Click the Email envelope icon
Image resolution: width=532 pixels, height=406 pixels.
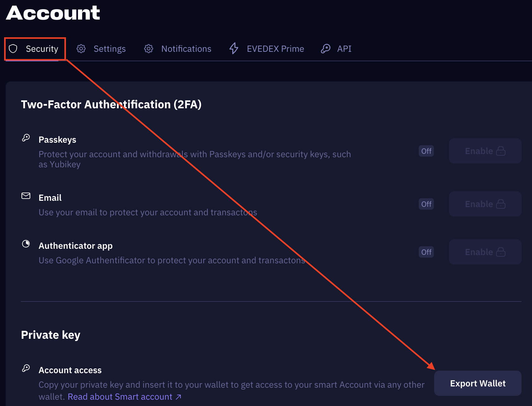26,196
